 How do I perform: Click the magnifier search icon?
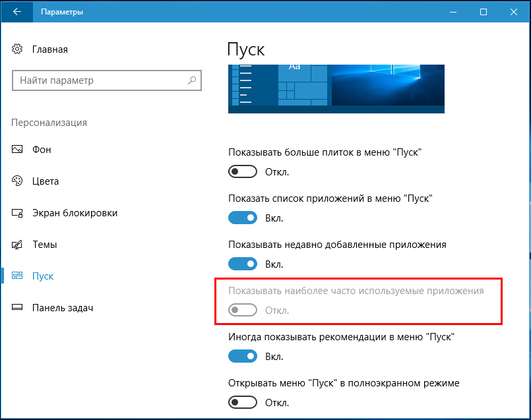pos(192,80)
